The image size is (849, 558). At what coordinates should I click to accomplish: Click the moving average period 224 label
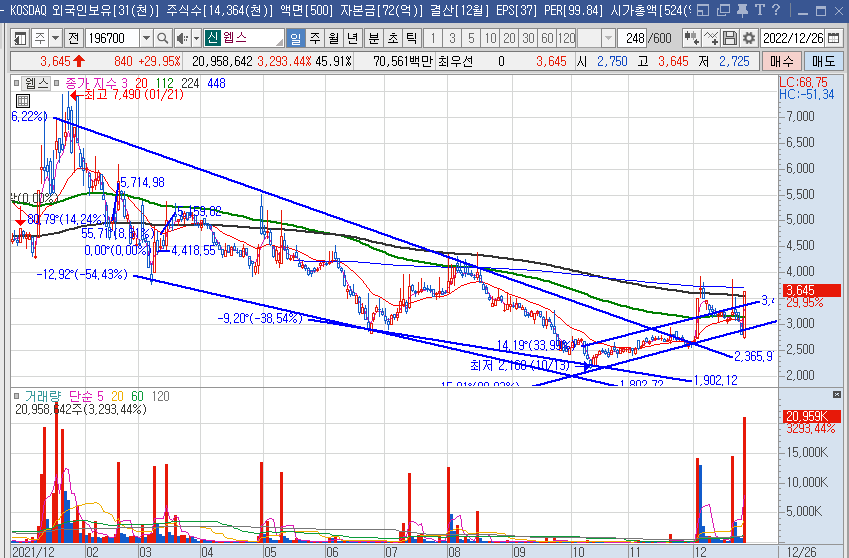tap(190, 83)
